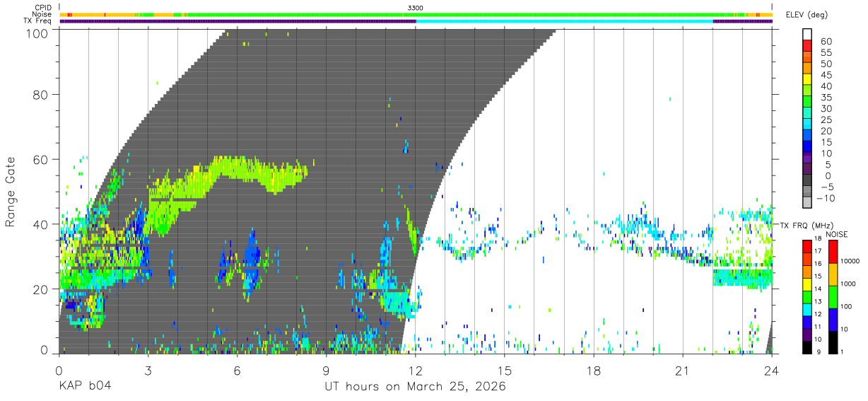This screenshot has height=401, width=868.
Task: Click the 60 label on the ELEV colorbar
Action: [x=826, y=41]
